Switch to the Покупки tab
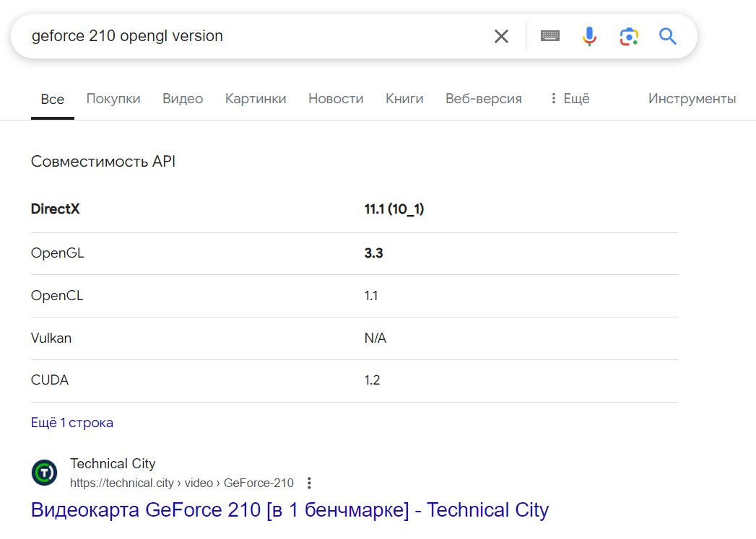This screenshot has width=756, height=539. (x=113, y=99)
